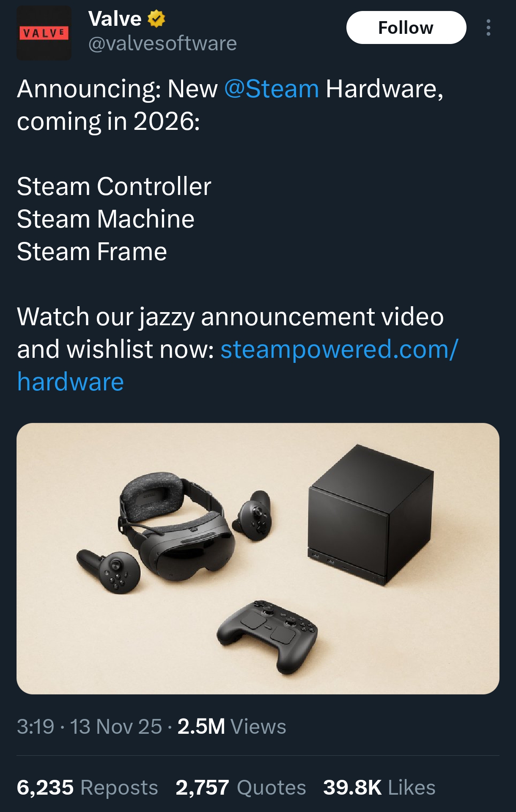Follow the Valve account
Screen dimensions: 516x812
pyautogui.click(x=406, y=27)
